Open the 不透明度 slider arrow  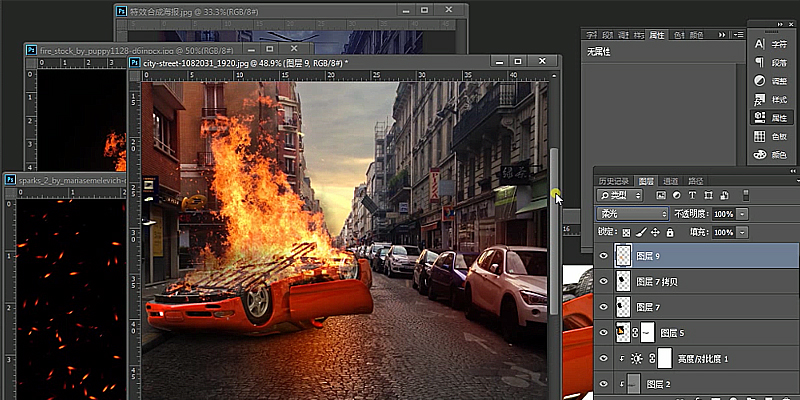(742, 214)
